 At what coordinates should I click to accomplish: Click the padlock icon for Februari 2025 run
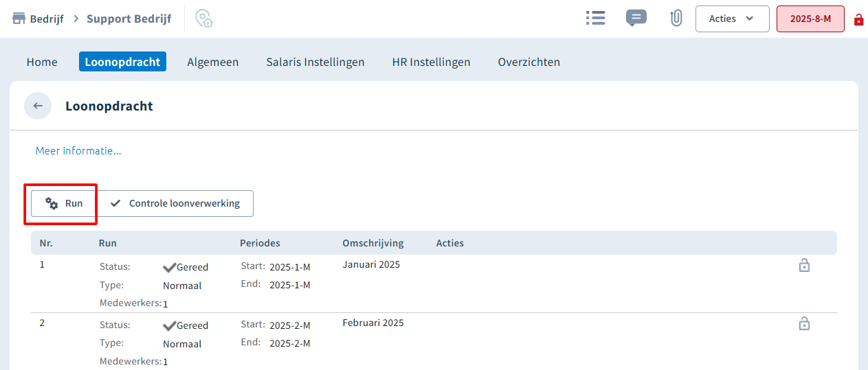(x=804, y=323)
